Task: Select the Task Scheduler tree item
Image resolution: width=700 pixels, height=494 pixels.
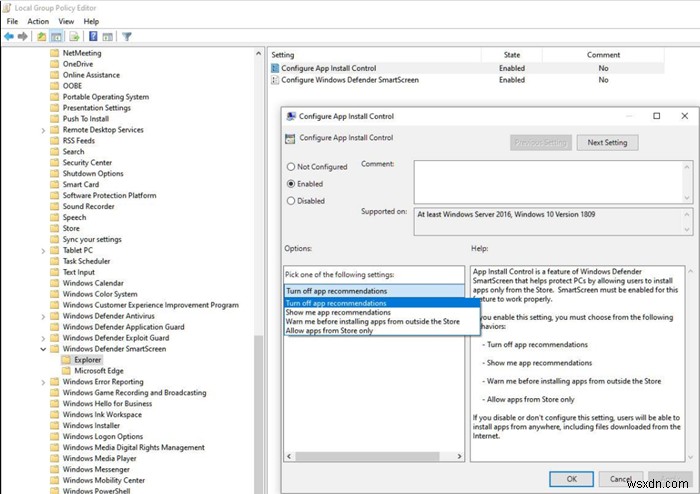Action: 86,262
